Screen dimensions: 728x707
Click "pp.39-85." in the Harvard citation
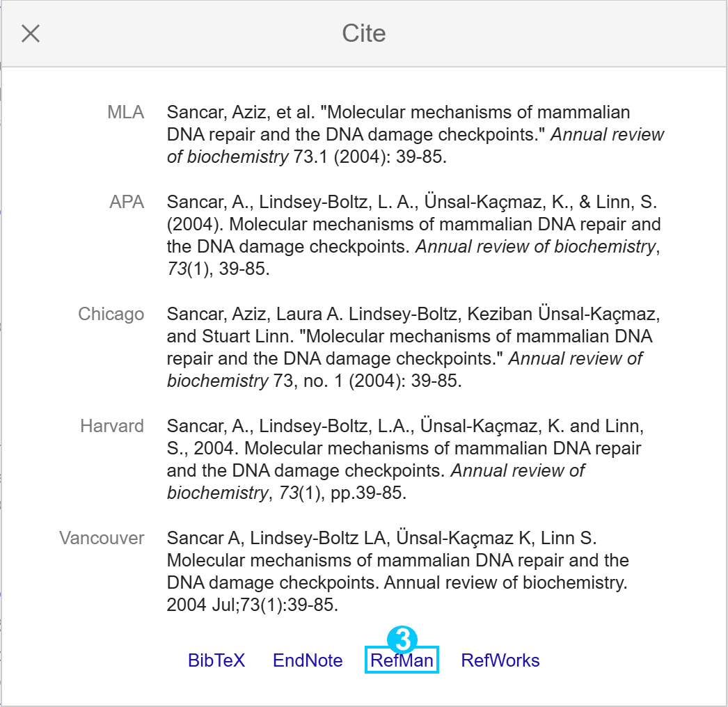[x=368, y=493]
